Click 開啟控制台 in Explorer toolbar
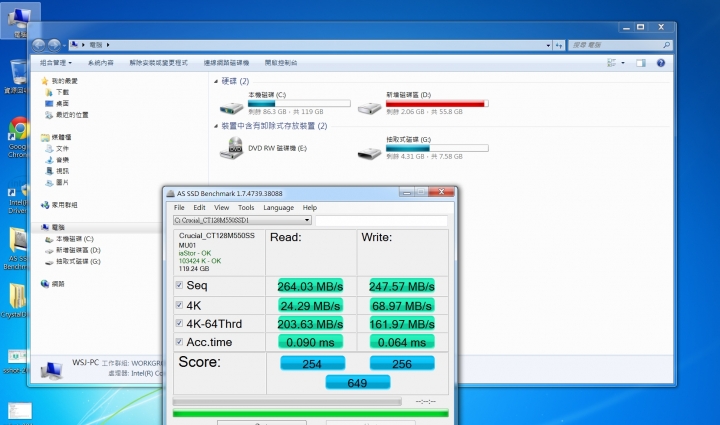Image resolution: width=720 pixels, height=425 pixels. 281,63
